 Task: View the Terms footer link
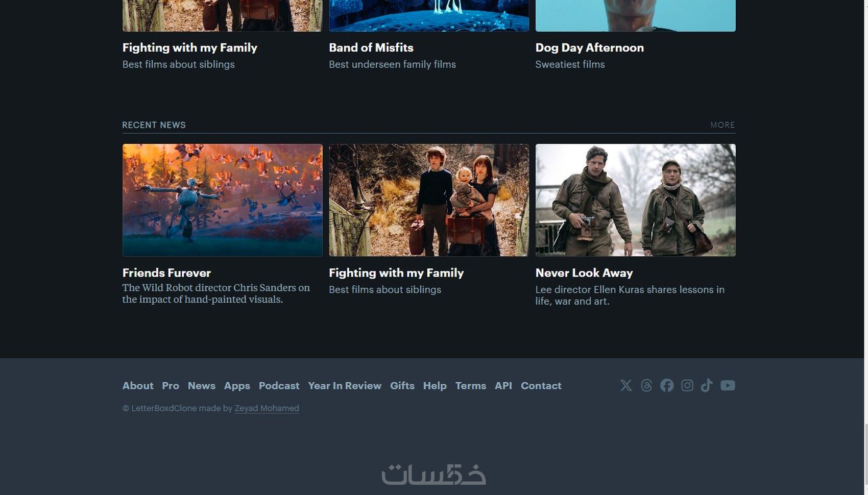point(471,386)
